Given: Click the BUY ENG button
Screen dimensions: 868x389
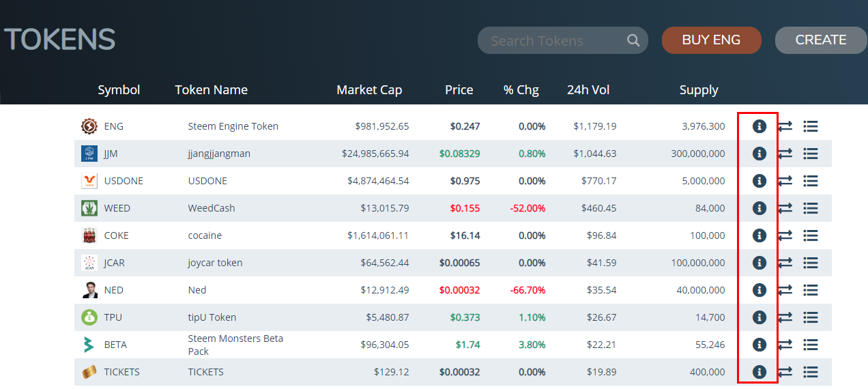Looking at the screenshot, I should pyautogui.click(x=712, y=40).
